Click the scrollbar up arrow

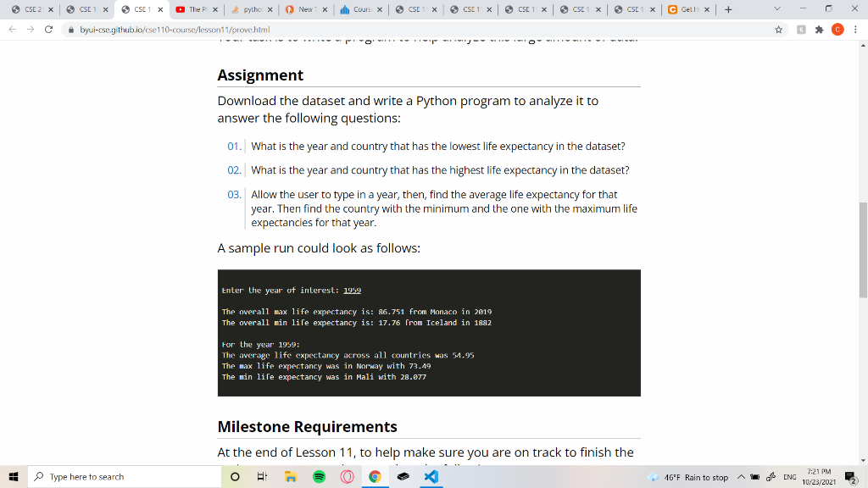pos(863,46)
